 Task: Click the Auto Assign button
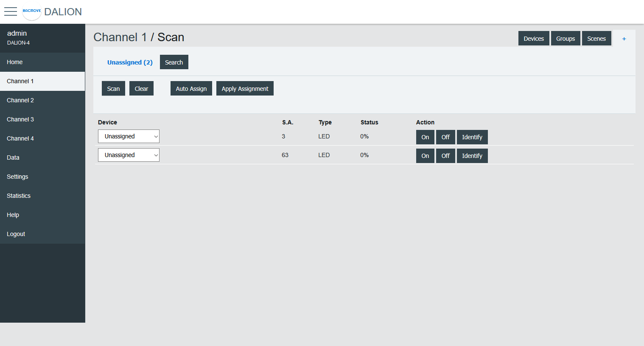pos(191,89)
